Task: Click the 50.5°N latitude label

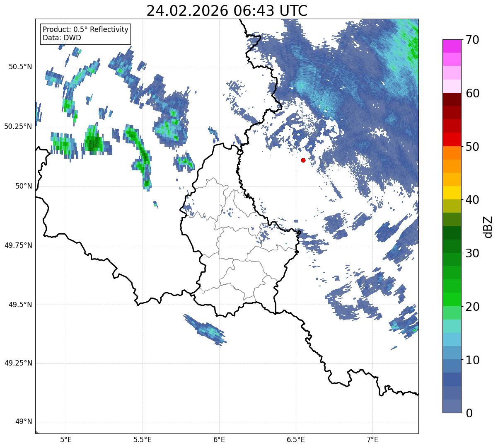Action: coord(20,67)
